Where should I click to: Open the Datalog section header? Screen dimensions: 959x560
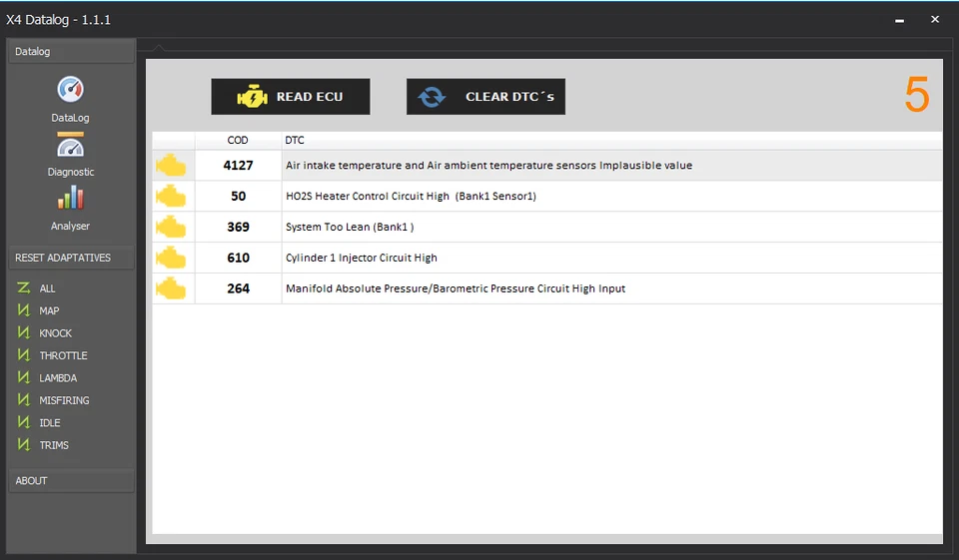pos(71,51)
